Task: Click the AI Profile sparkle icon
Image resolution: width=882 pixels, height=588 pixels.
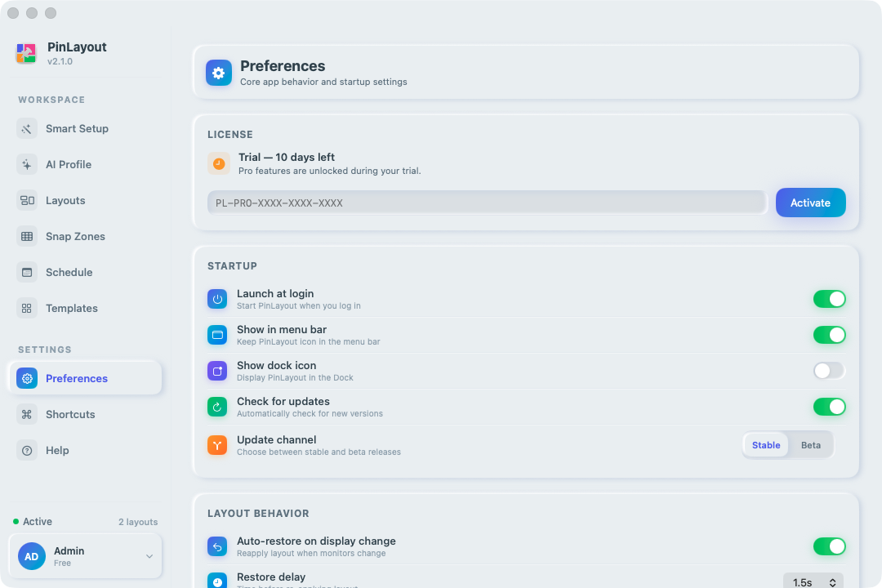Action: click(x=26, y=165)
